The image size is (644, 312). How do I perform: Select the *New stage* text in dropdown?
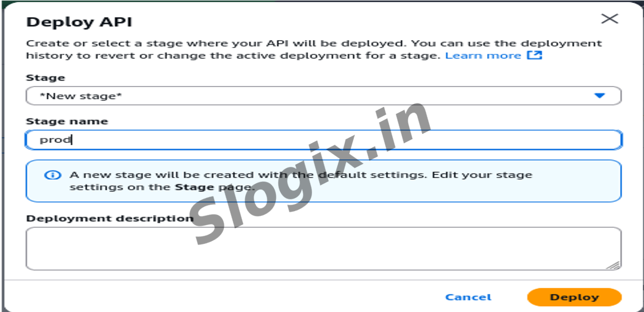(x=81, y=96)
